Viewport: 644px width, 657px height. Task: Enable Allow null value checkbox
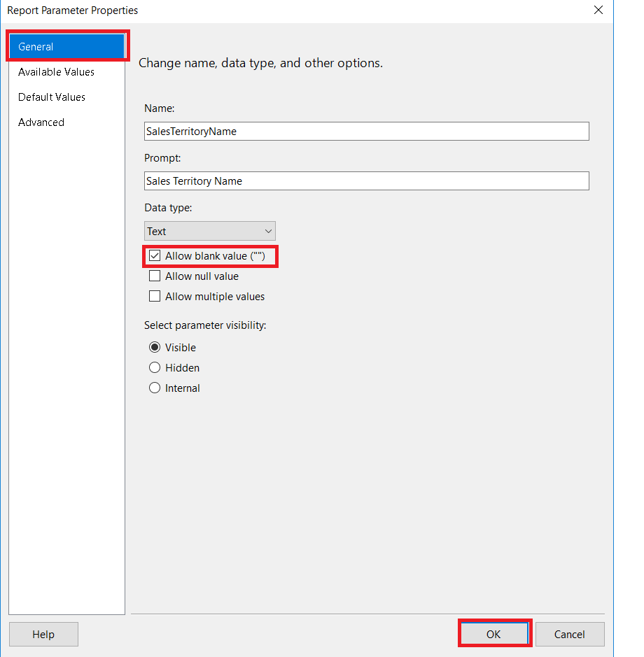pos(155,276)
